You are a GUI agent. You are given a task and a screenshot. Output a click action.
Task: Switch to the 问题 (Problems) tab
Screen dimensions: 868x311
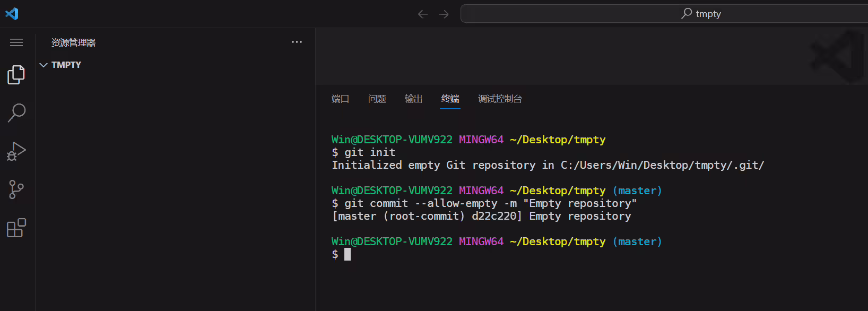tap(377, 99)
